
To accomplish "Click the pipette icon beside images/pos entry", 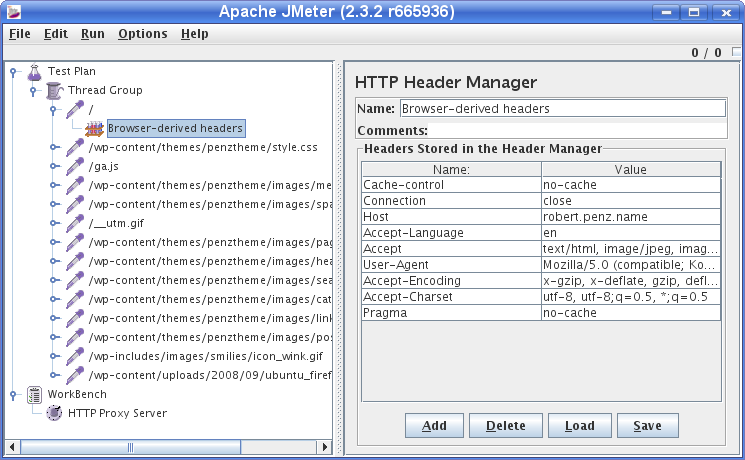I will click(75, 338).
